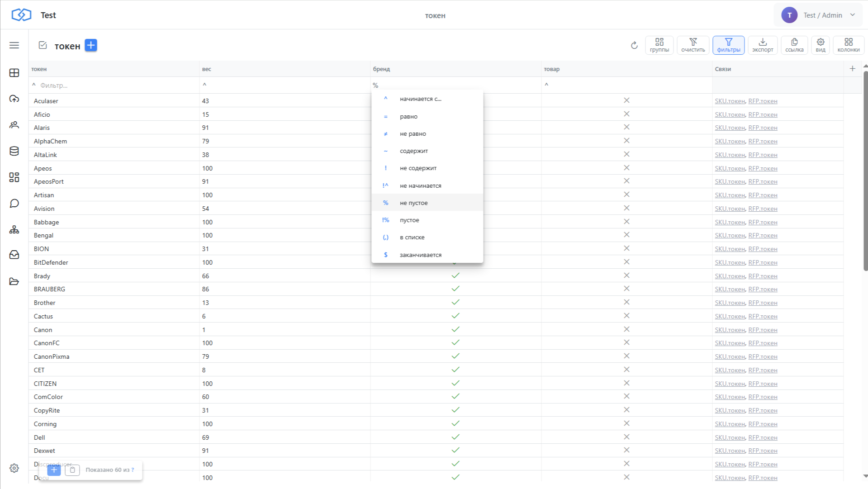Screen dimensions: 868x489
Task: Open the database sidebar section
Action: point(14,151)
